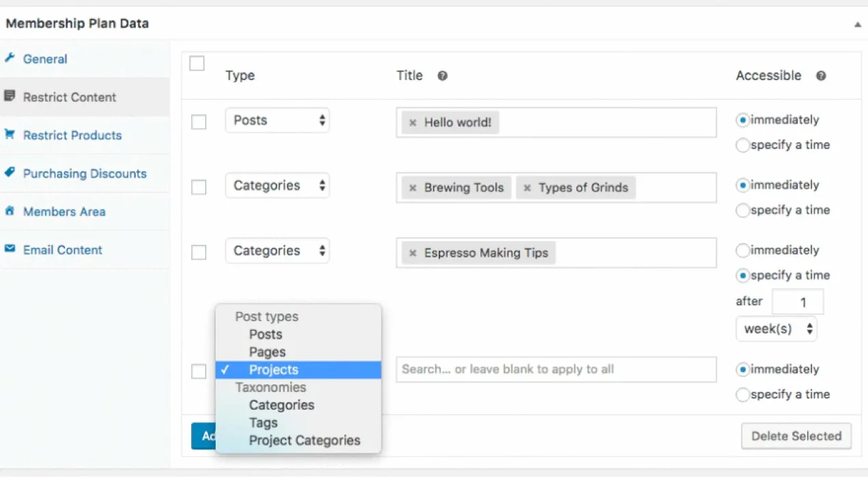Open the Categories dropdown for Brewing Tools row
The image size is (868, 478).
(277, 186)
